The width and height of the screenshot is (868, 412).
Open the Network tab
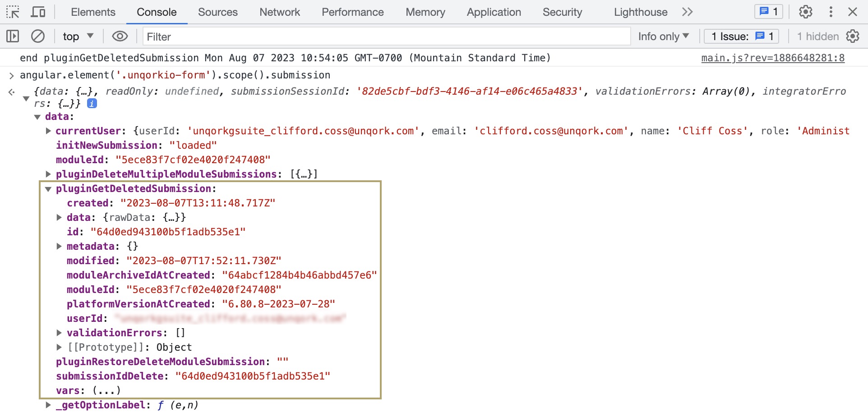click(x=280, y=12)
